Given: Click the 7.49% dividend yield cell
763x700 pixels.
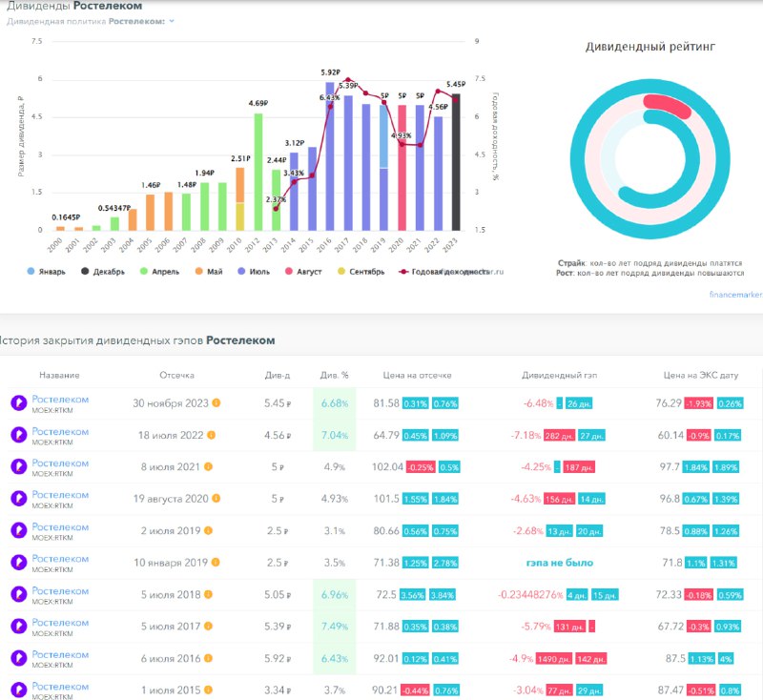Looking at the screenshot, I should click(x=335, y=627).
